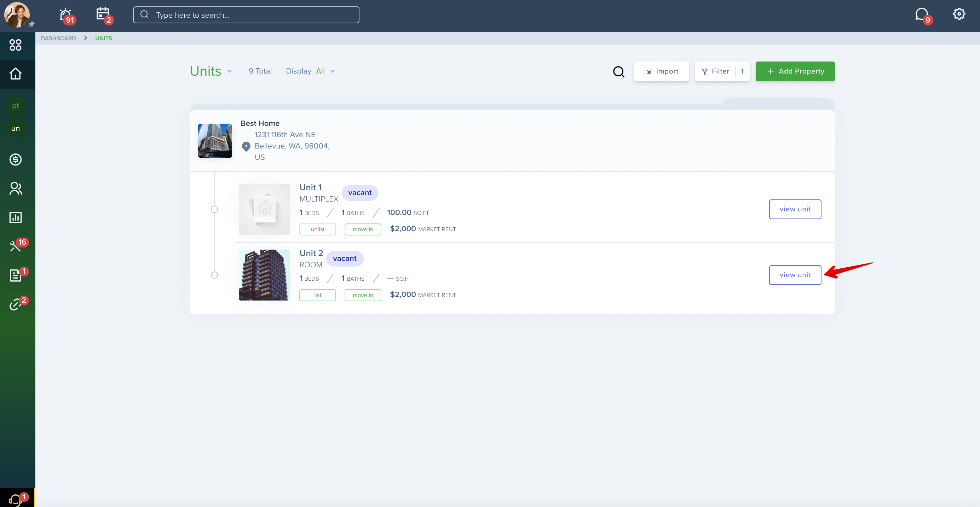Open the Unit 1 placeholder thumbnail
980x507 pixels.
264,209
